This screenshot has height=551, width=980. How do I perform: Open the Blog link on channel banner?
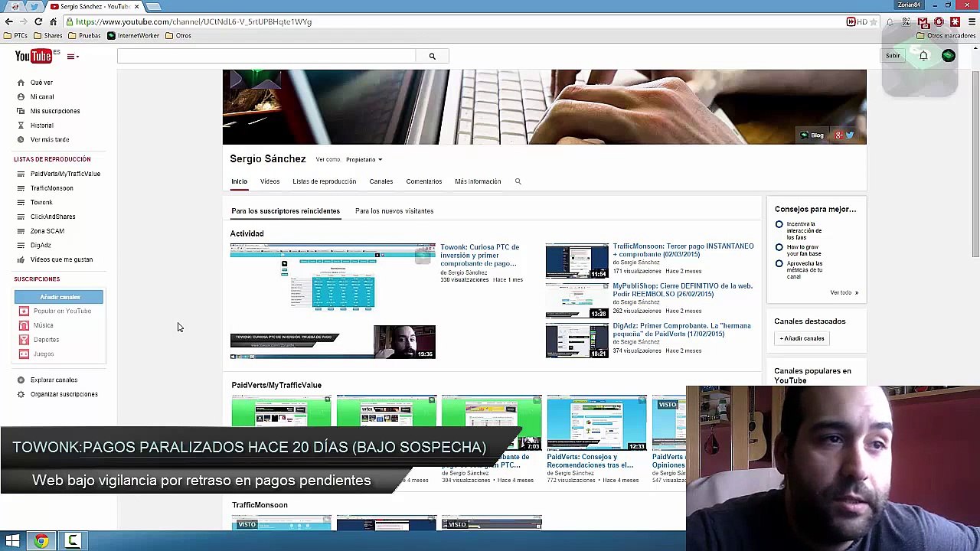812,135
